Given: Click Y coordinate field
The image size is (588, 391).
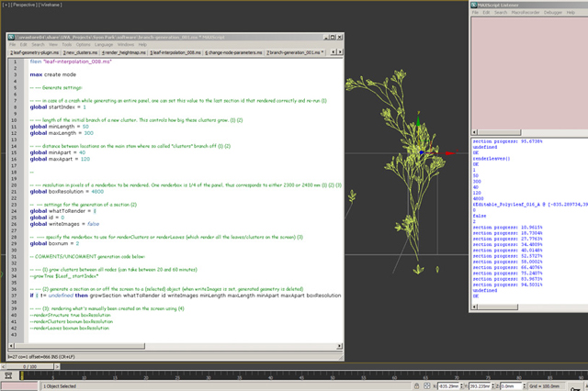Looking at the screenshot, I should pos(480,386).
